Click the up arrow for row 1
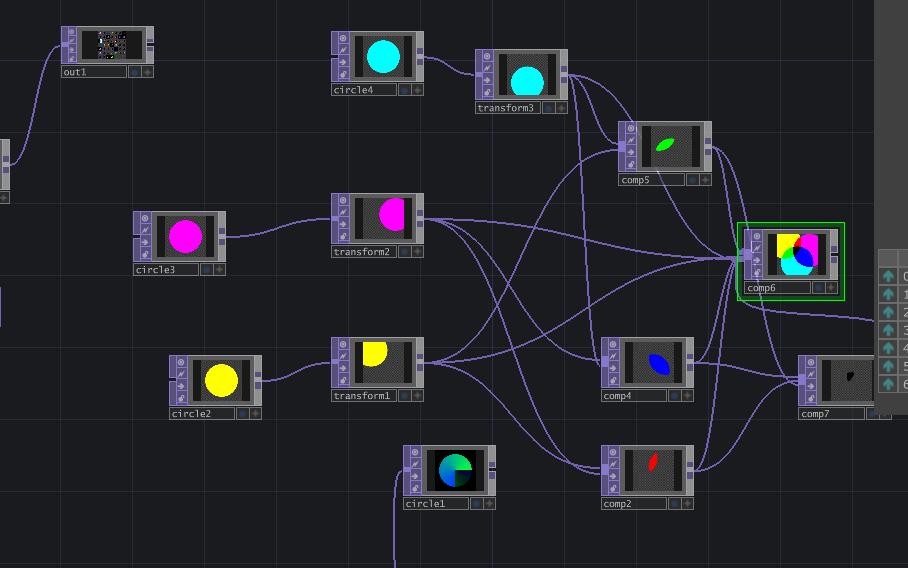 888,294
